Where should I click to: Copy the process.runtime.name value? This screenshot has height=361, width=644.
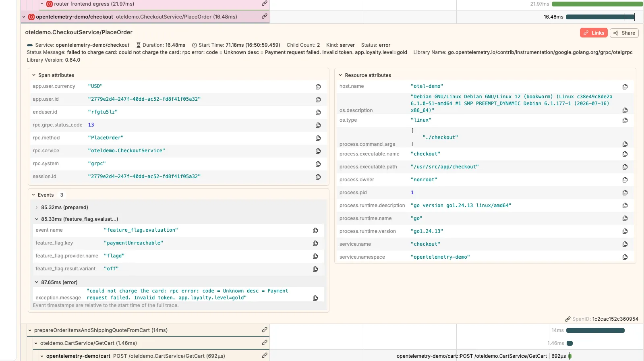(625, 218)
